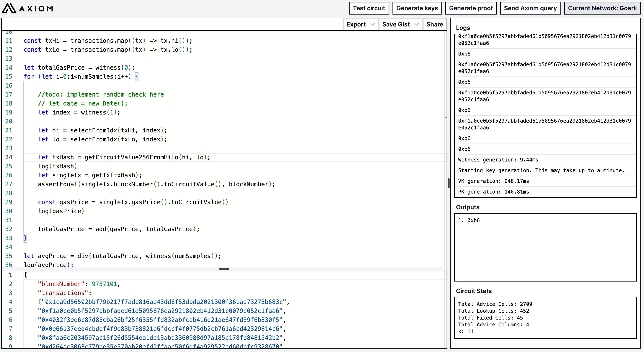Viewport: 644px width, 352px height.
Task: Click 'let avgPrice = div' code line
Action: pyautogui.click(x=122, y=256)
